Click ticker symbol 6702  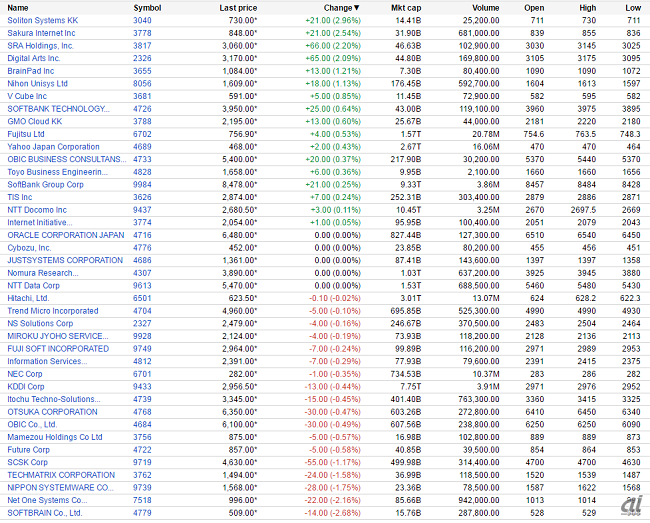tap(142, 134)
